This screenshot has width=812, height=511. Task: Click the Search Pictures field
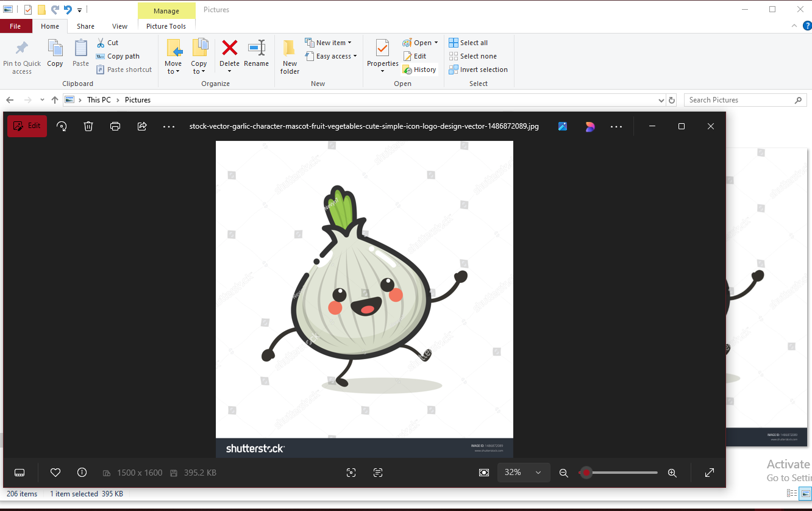point(745,100)
